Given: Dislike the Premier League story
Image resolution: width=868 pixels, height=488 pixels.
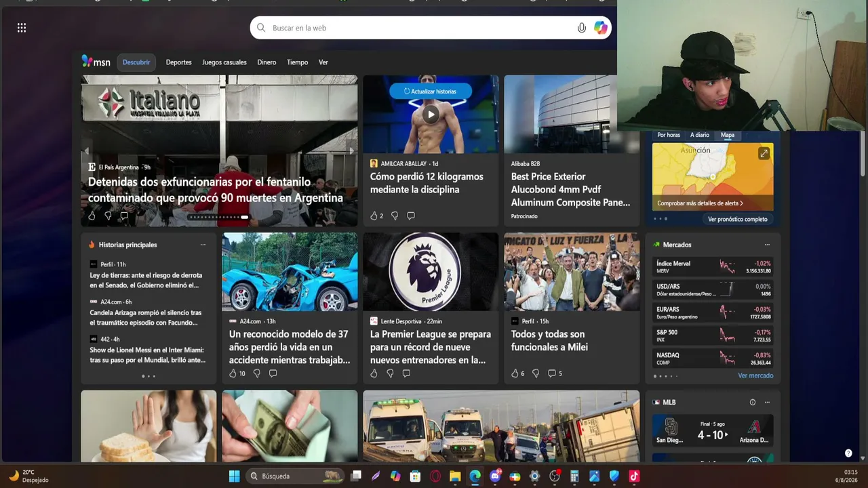Looking at the screenshot, I should pos(390,373).
